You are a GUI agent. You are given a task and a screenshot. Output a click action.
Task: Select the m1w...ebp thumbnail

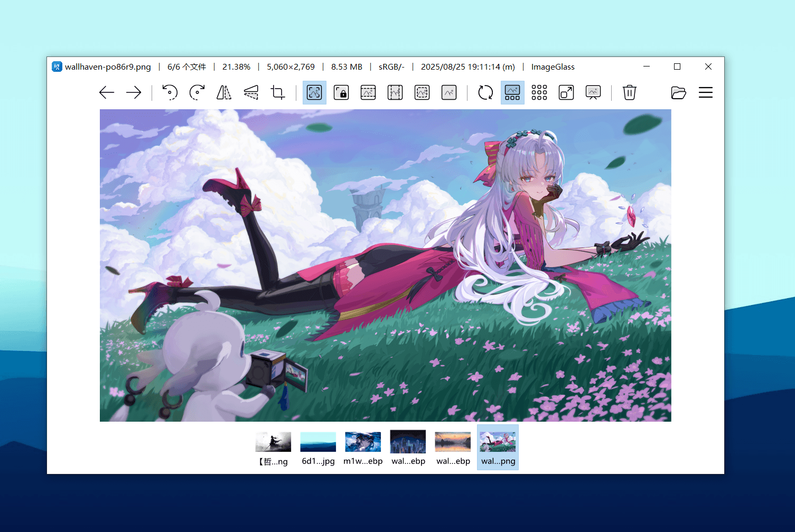pos(363,448)
